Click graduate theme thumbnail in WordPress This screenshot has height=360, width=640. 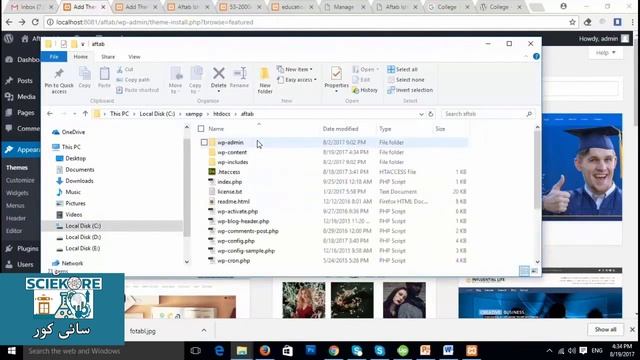pyautogui.click(x=582, y=167)
